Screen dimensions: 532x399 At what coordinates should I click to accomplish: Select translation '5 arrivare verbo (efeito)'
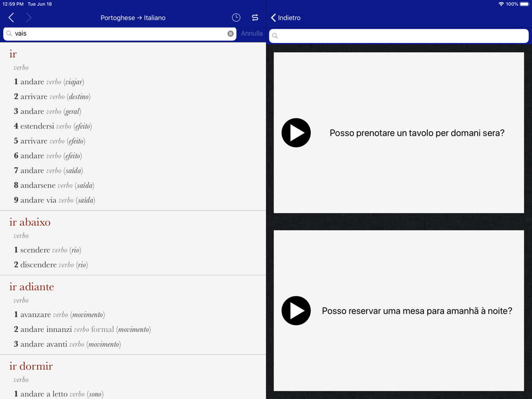point(49,141)
